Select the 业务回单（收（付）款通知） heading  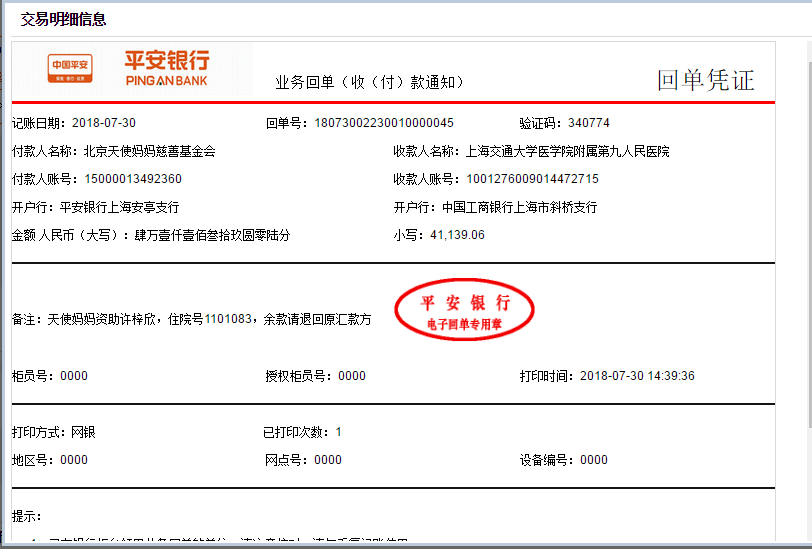click(x=370, y=82)
